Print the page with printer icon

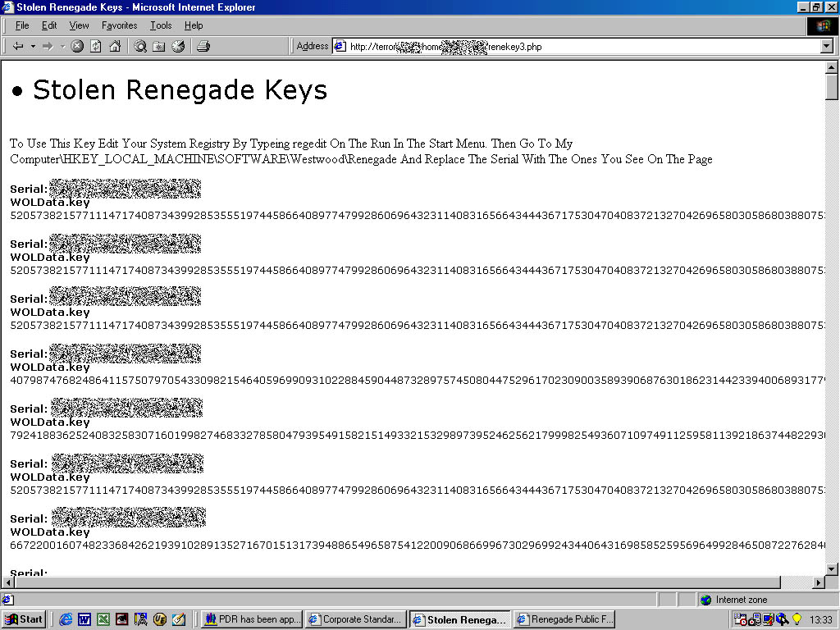click(203, 47)
